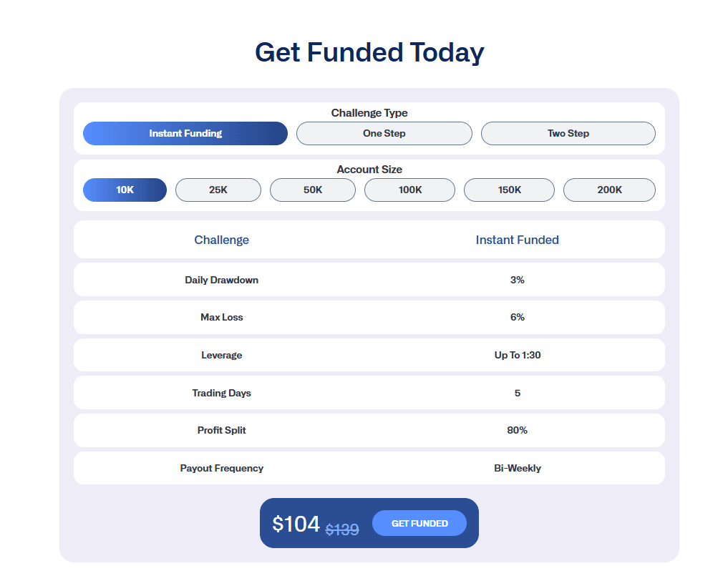Pick the 25K account size
The width and height of the screenshot is (728, 571).
218,190
